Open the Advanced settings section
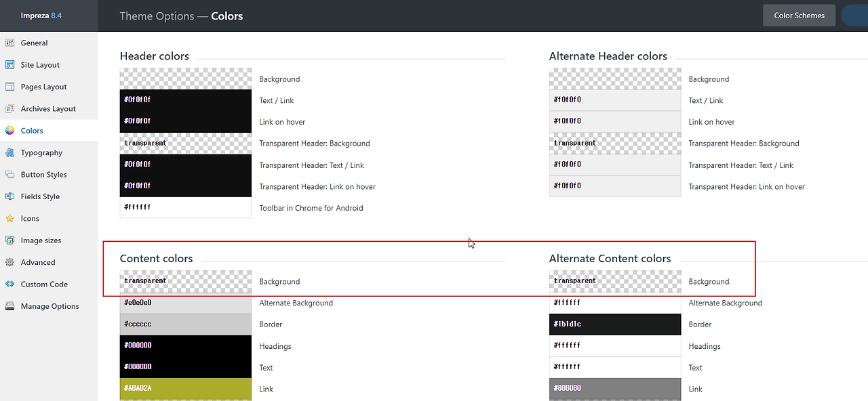 pos(49,262)
